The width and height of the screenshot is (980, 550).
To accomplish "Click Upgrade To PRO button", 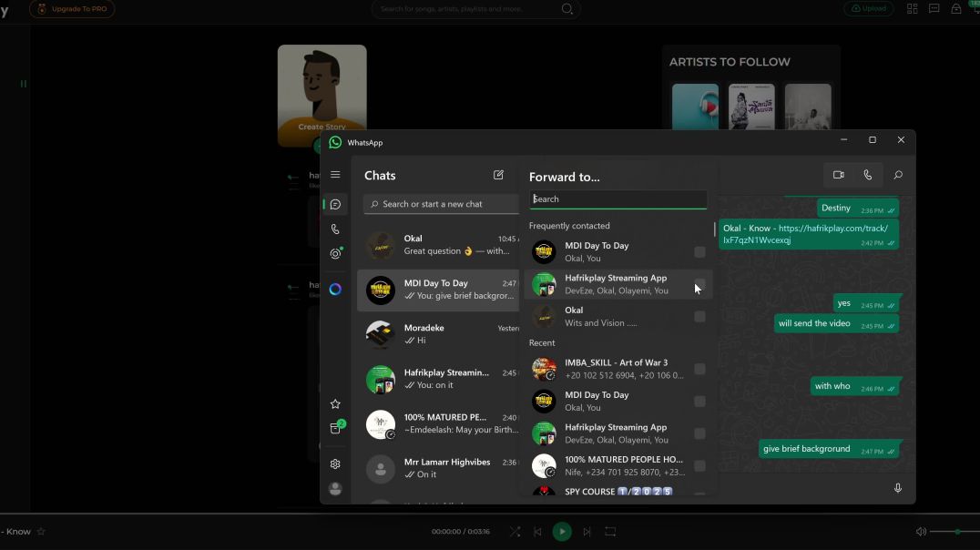I will point(72,9).
